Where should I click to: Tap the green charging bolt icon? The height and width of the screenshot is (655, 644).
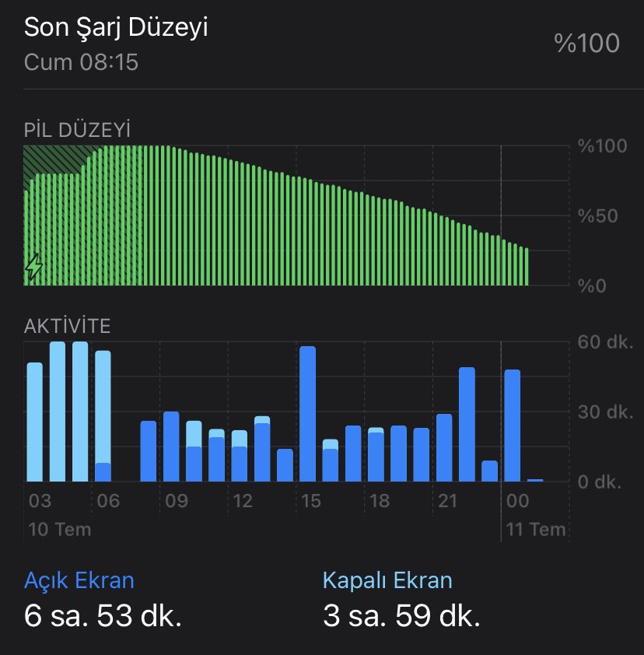[x=33, y=266]
